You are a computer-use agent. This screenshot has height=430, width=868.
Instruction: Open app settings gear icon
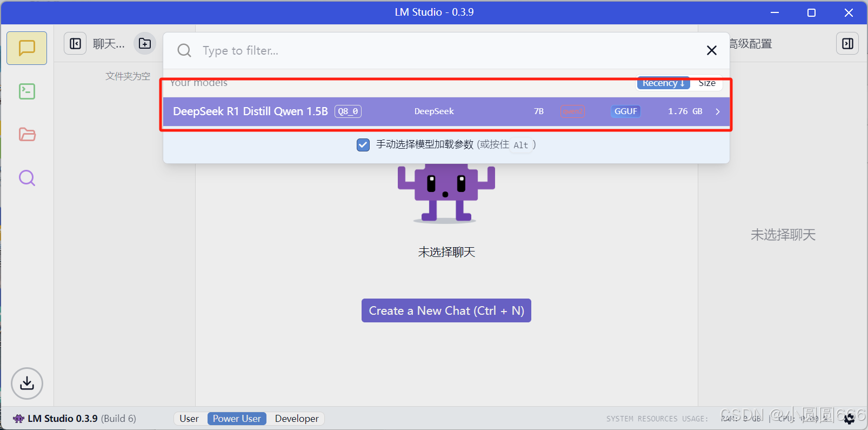849,419
